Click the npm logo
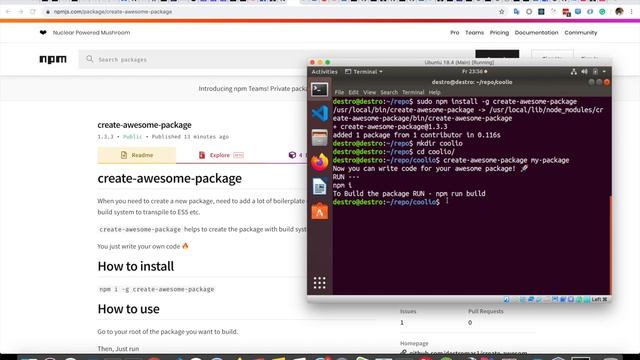The height and width of the screenshot is (360, 640). point(53,59)
